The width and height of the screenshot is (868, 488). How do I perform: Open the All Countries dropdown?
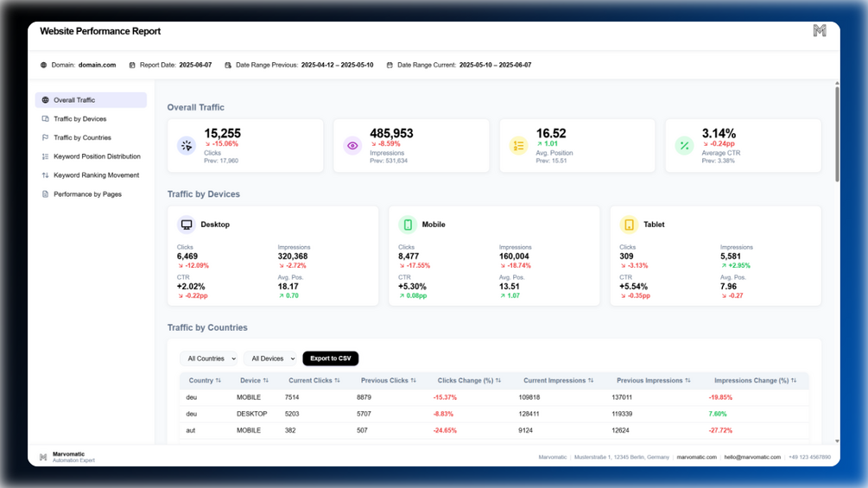pos(209,358)
